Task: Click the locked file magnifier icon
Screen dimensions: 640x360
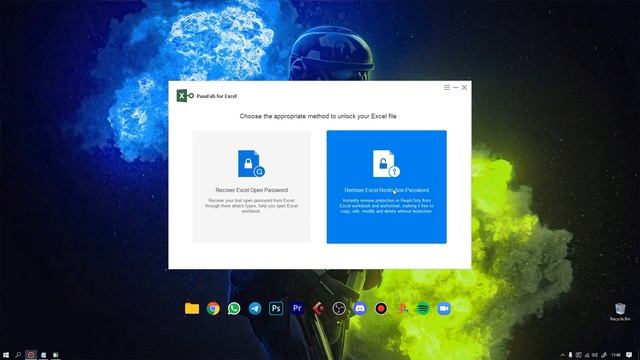Action: pos(251,164)
